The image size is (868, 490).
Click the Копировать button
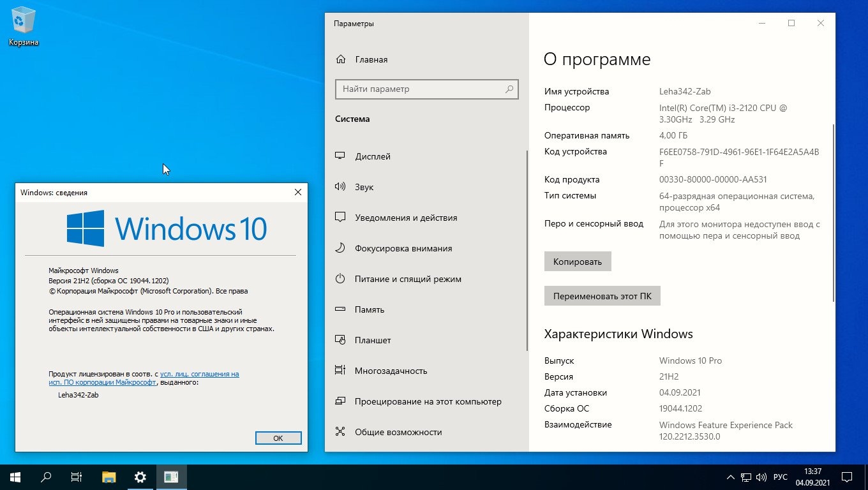[x=578, y=262]
